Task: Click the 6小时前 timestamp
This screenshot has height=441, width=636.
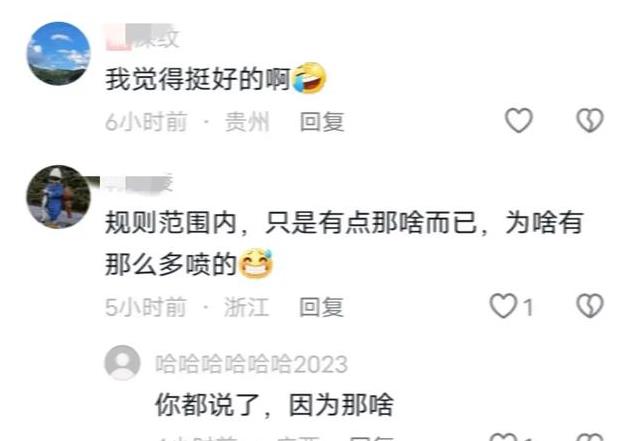Action: point(146,122)
